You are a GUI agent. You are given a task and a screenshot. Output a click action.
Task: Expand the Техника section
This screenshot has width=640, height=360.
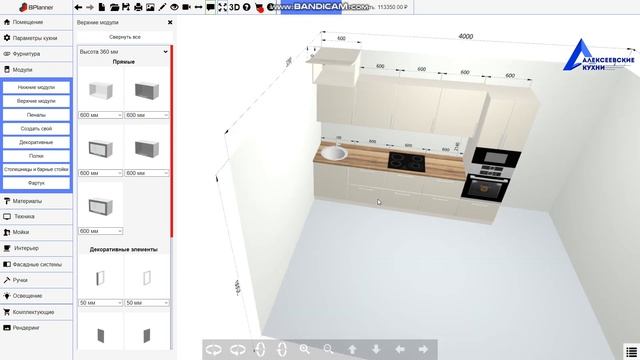[x=36, y=217]
